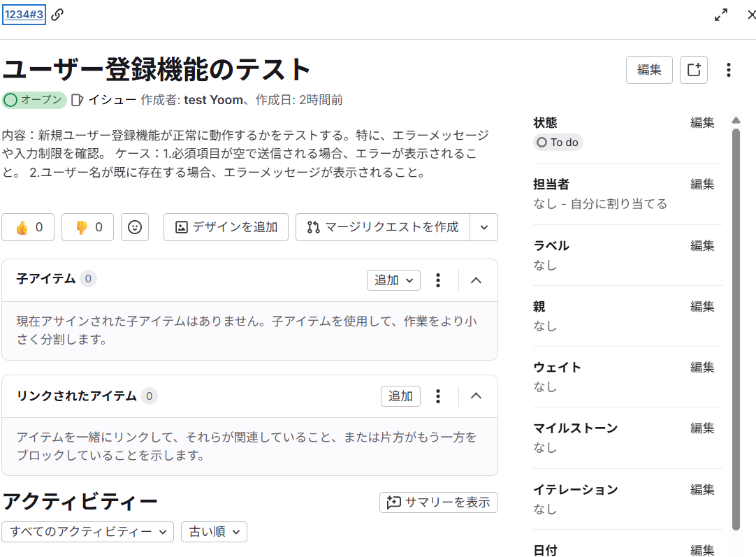The width and height of the screenshot is (756, 557).
Task: Open the 1234#3 issue reference link
Action: pyautogui.click(x=24, y=15)
